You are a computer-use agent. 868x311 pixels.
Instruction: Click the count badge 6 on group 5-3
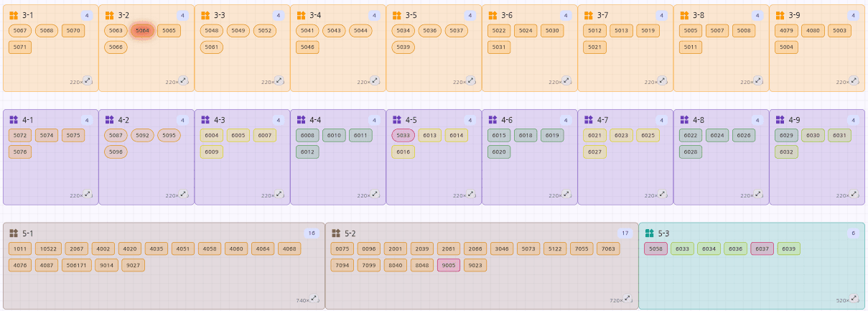853,233
